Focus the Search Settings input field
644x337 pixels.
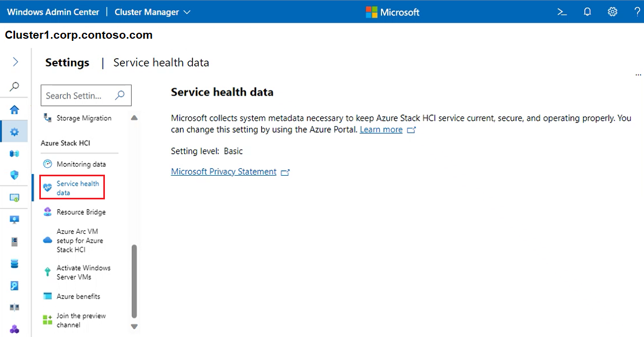tap(86, 96)
